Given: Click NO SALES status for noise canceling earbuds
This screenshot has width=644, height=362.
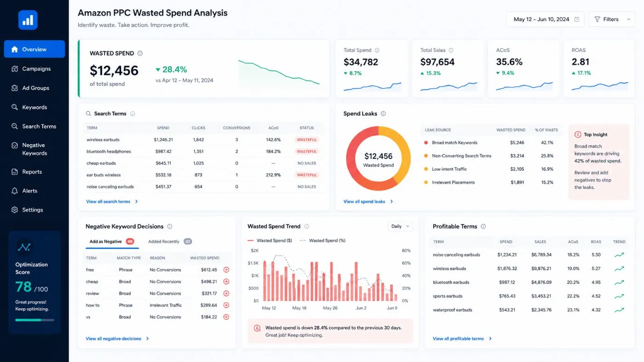Looking at the screenshot, I should 307,187.
